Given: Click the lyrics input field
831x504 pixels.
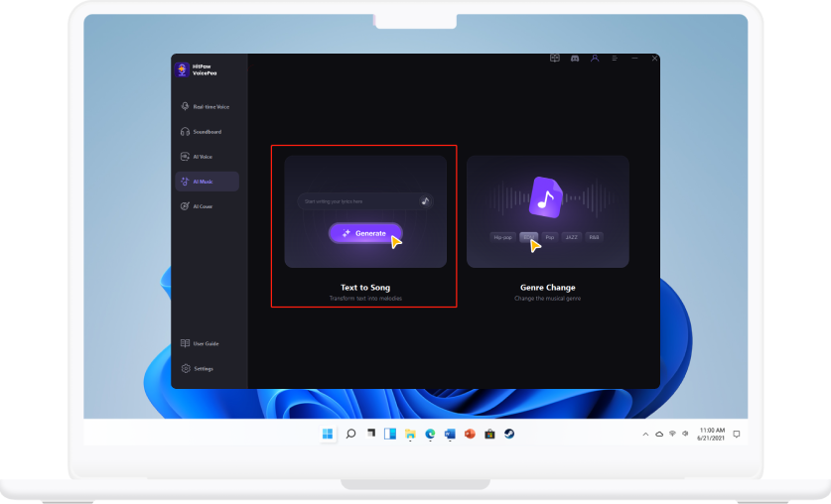Looking at the screenshot, I should [x=357, y=201].
